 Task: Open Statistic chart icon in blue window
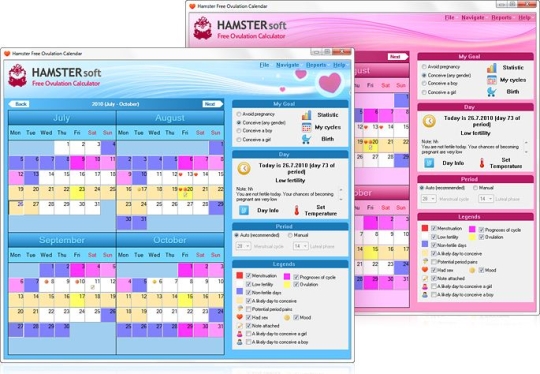point(306,115)
